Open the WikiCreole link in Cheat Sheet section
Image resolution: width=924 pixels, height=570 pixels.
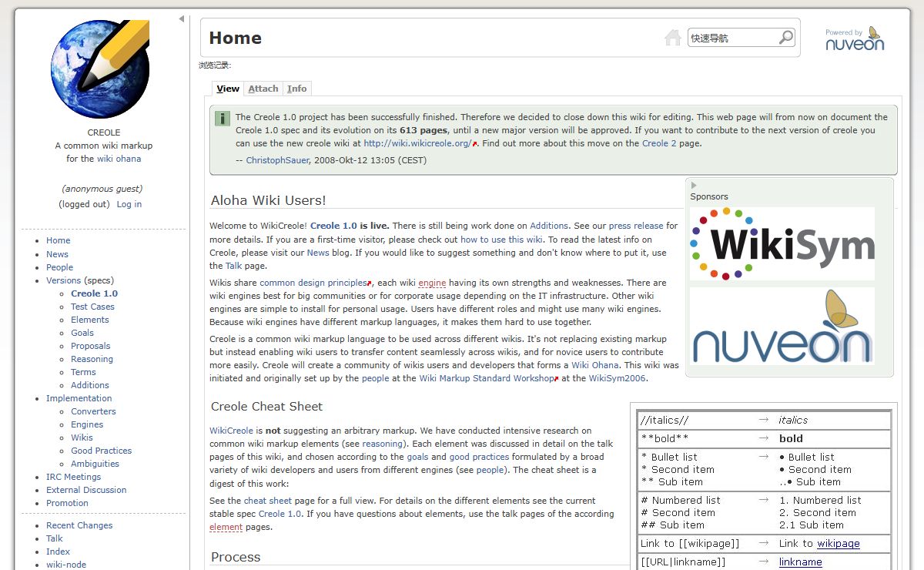tap(231, 431)
